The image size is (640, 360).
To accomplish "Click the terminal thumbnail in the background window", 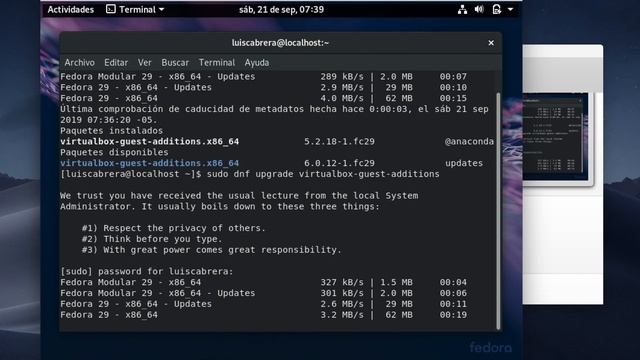I will point(556,137).
